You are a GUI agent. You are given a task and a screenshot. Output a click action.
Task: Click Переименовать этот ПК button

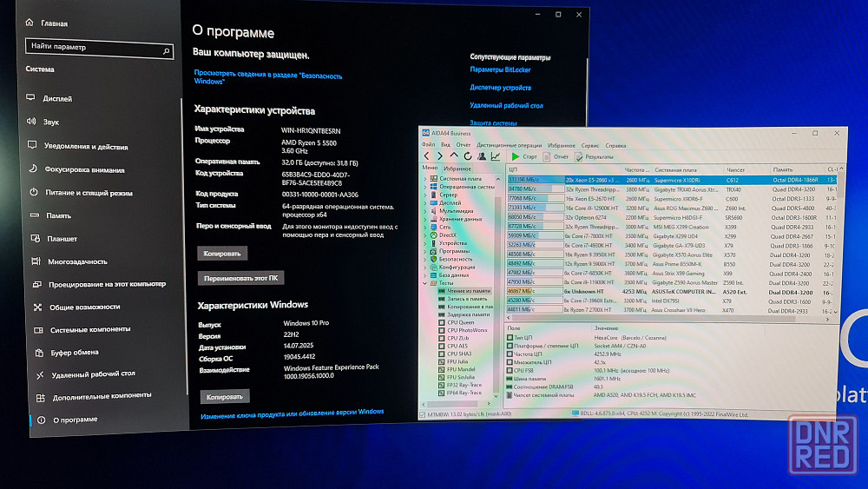(x=240, y=278)
